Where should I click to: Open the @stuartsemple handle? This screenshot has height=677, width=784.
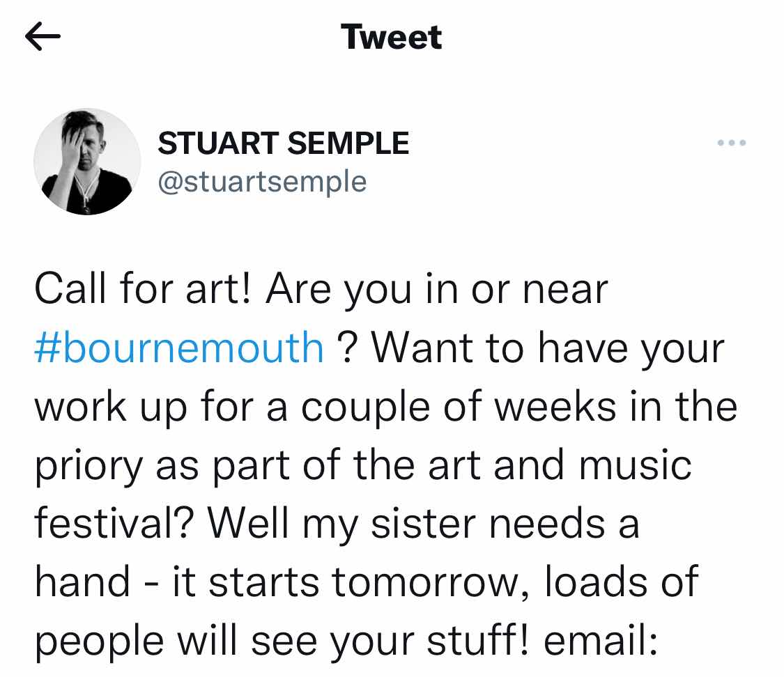pyautogui.click(x=263, y=181)
